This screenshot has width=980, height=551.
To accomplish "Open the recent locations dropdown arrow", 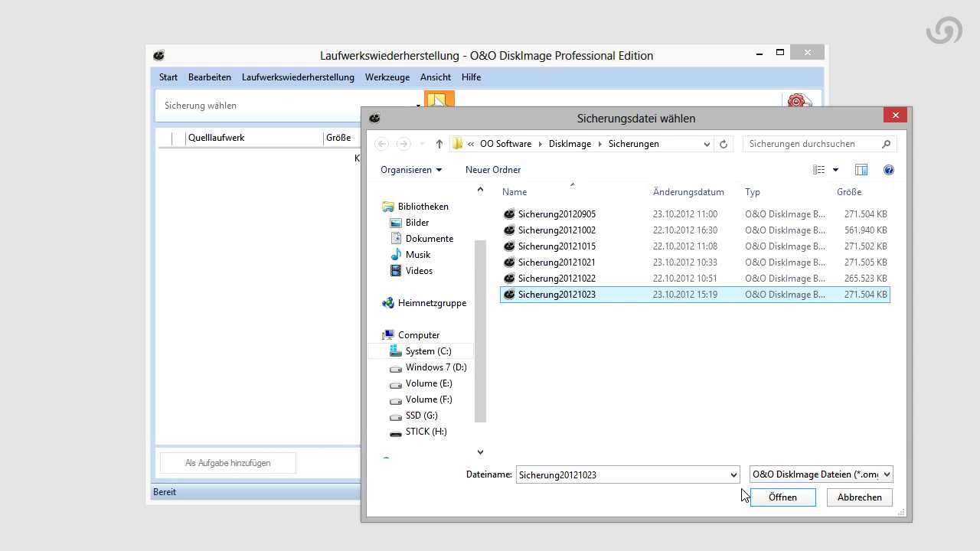I will 421,144.
